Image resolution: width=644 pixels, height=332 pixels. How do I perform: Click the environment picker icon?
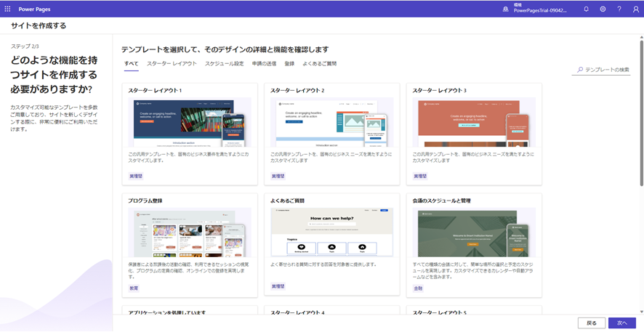click(506, 9)
